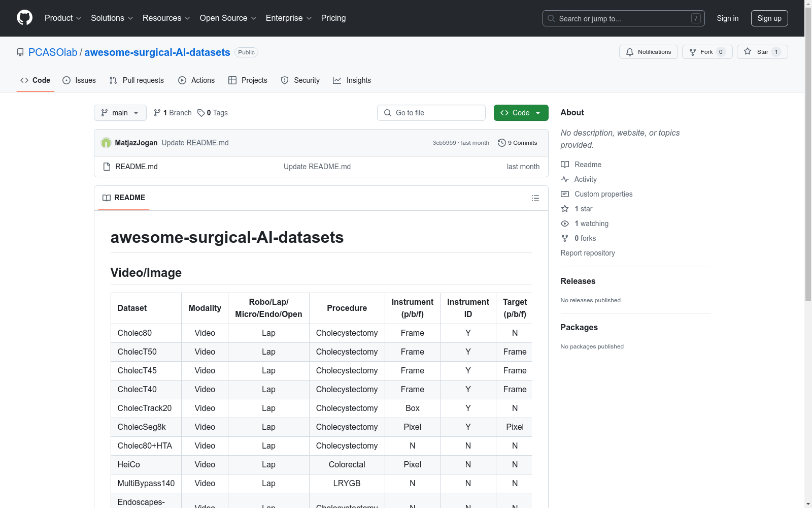Open the README.md file link
812x508 pixels.
(137, 167)
